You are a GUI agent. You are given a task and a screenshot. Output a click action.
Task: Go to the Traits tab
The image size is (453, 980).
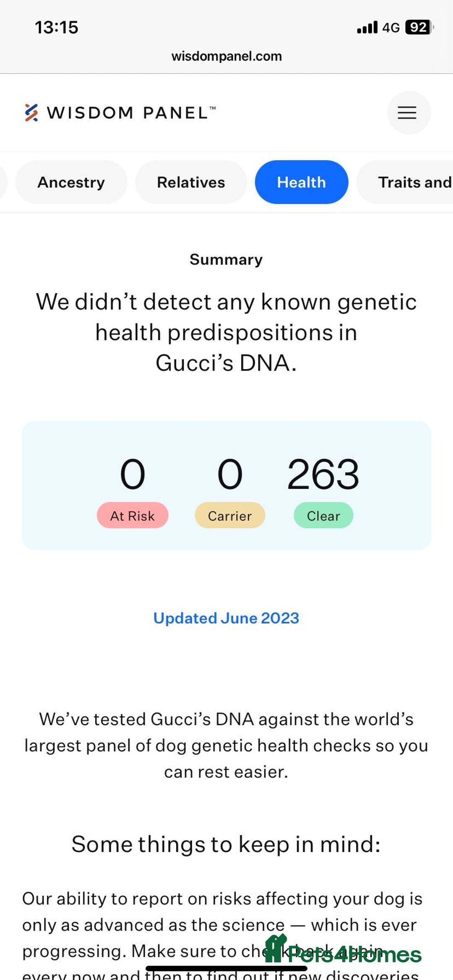point(411,182)
